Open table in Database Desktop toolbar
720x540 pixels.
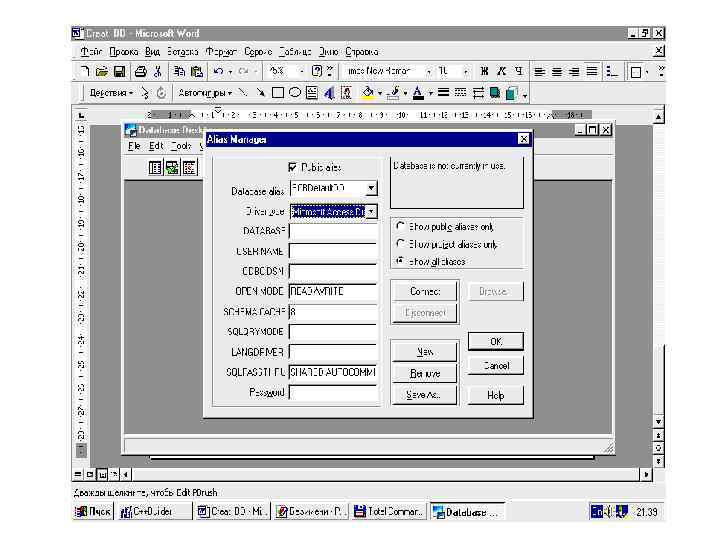coord(155,168)
